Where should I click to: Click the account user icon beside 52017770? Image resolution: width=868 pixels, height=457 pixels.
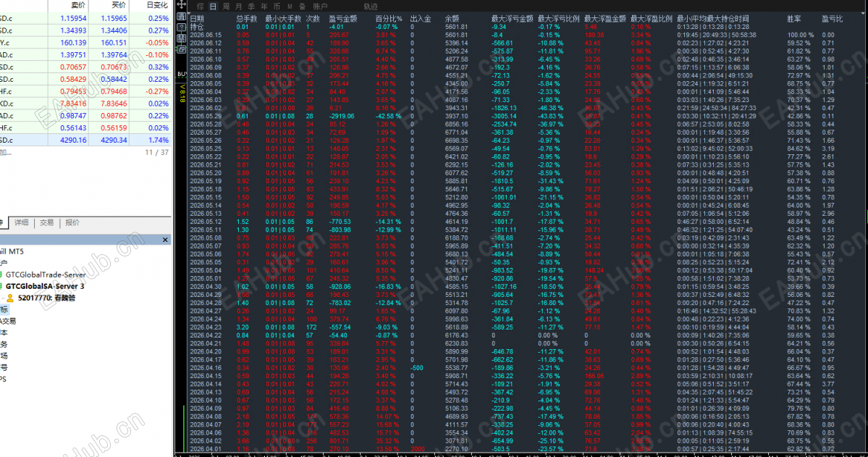click(10, 298)
